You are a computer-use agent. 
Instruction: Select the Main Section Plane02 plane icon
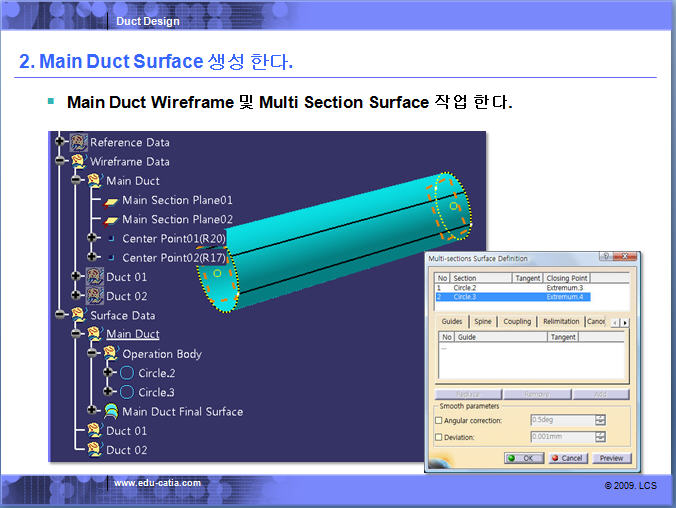pos(111,219)
